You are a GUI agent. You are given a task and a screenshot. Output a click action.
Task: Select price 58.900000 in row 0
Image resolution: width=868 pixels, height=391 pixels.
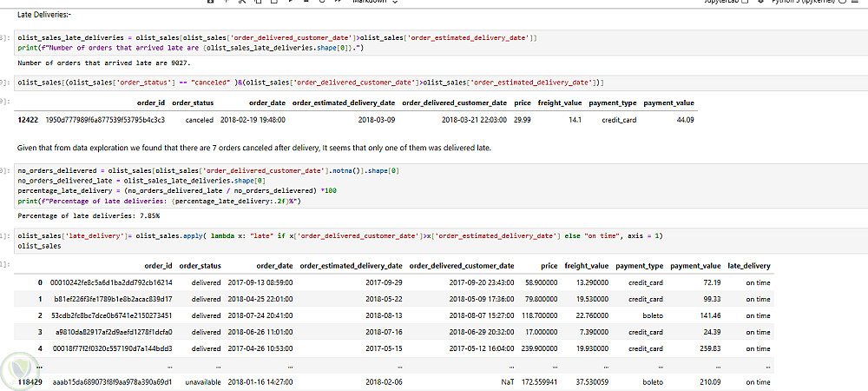[541, 282]
